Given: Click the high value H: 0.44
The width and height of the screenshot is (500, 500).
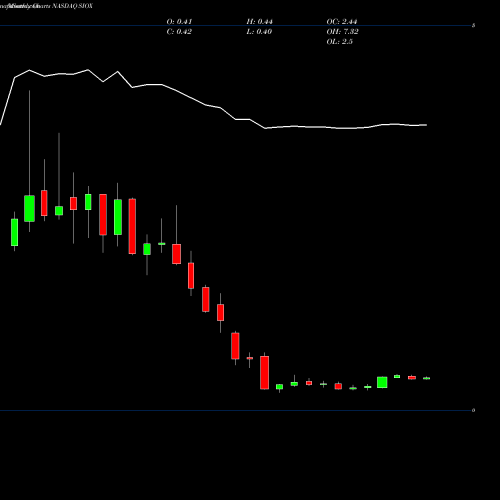Looking at the screenshot, I should 259,22.
